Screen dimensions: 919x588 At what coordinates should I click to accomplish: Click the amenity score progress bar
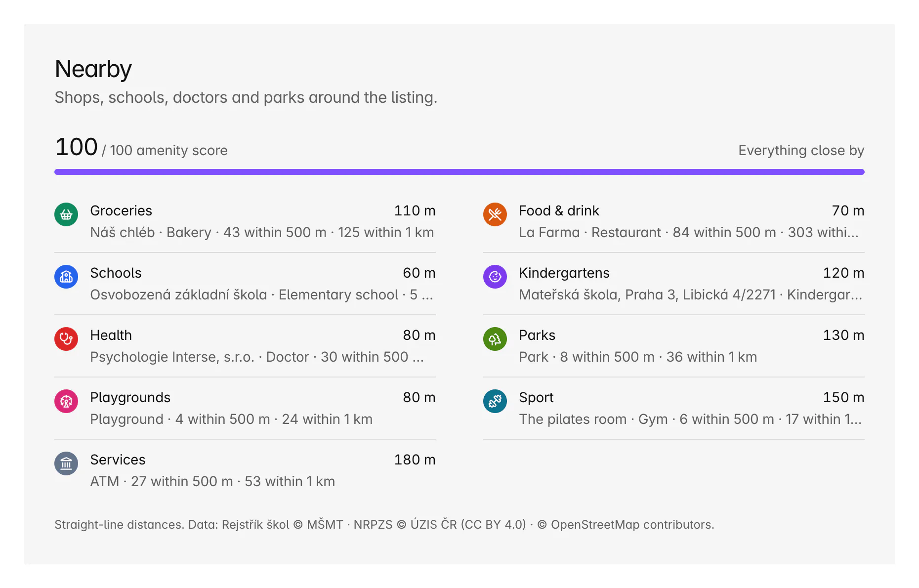[459, 172]
